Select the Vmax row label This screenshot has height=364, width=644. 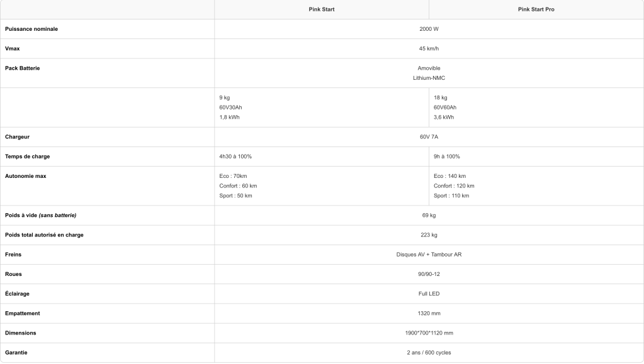click(13, 48)
